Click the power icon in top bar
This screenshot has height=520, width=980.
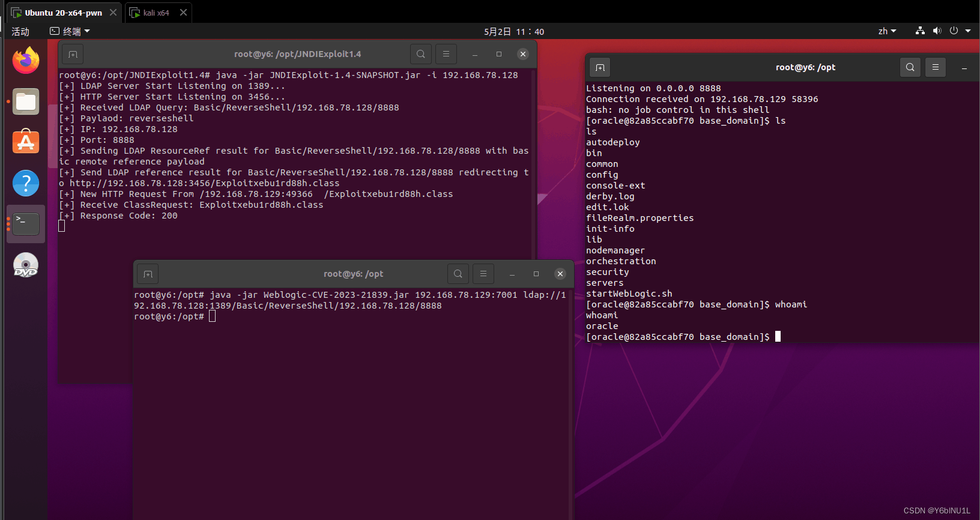click(x=954, y=31)
